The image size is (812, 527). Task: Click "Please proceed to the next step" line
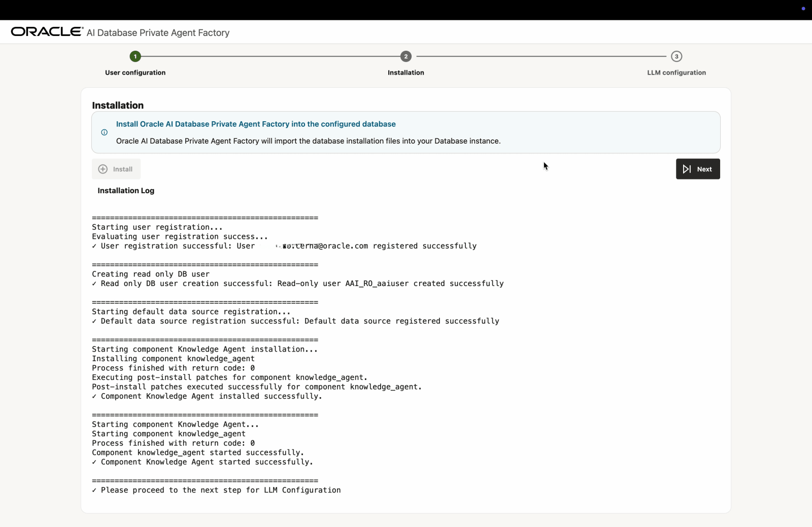point(216,490)
